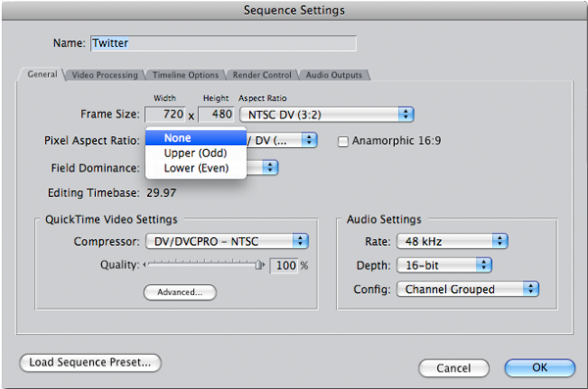Confirm settings with the OK button
Image resolution: width=588 pixels, height=389 pixels.
pos(540,367)
